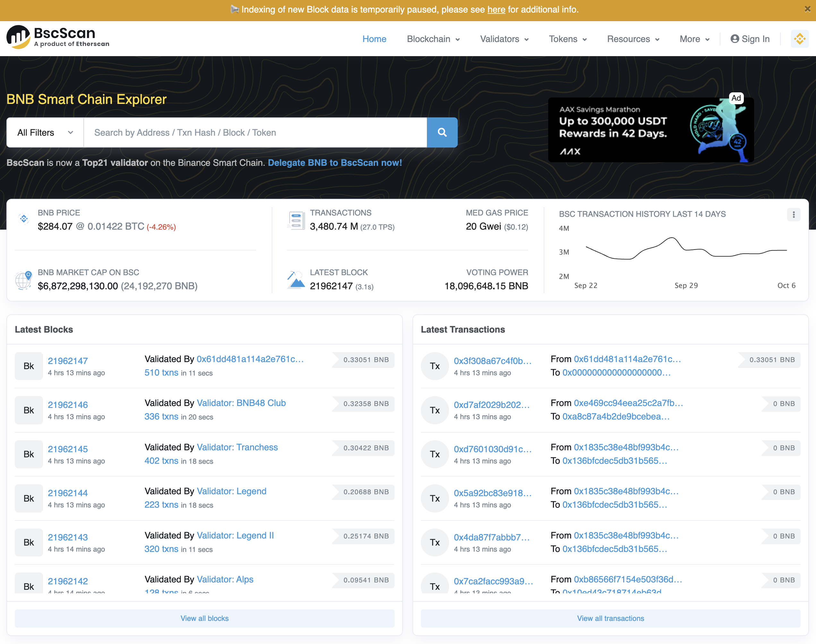
Task: Click Tx icon for transaction 0x3f308a67c4f0b
Action: 435,366
